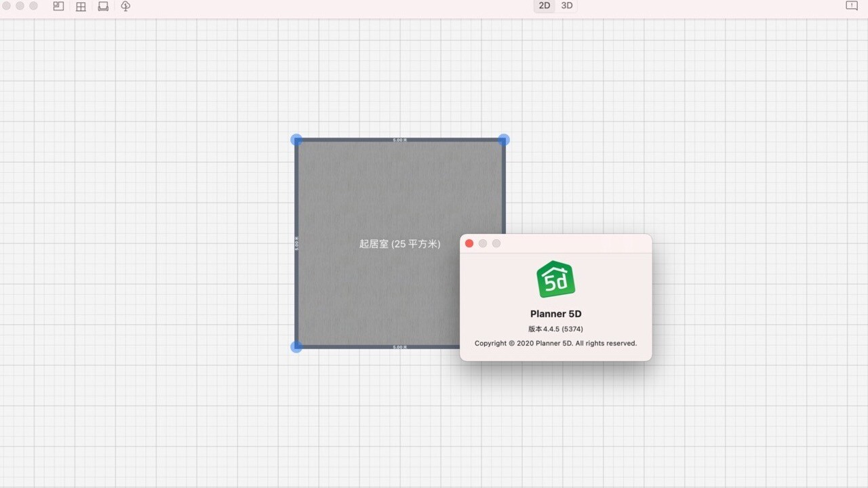Switch to 3D view
This screenshot has height=488, width=868.
point(567,5)
